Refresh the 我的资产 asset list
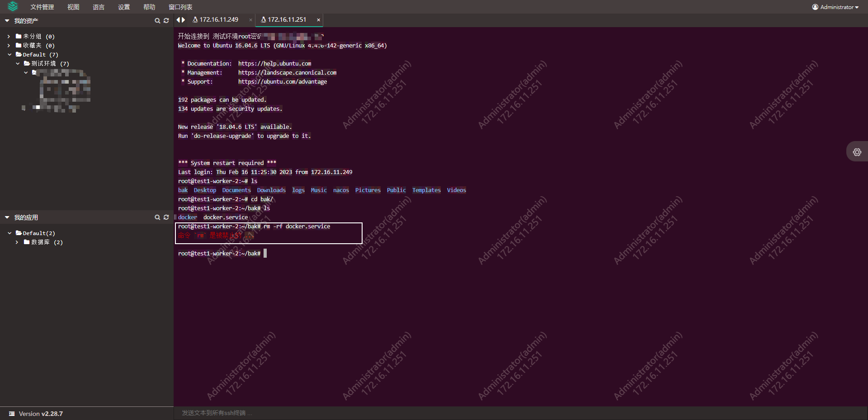This screenshot has width=868, height=420. [x=166, y=20]
